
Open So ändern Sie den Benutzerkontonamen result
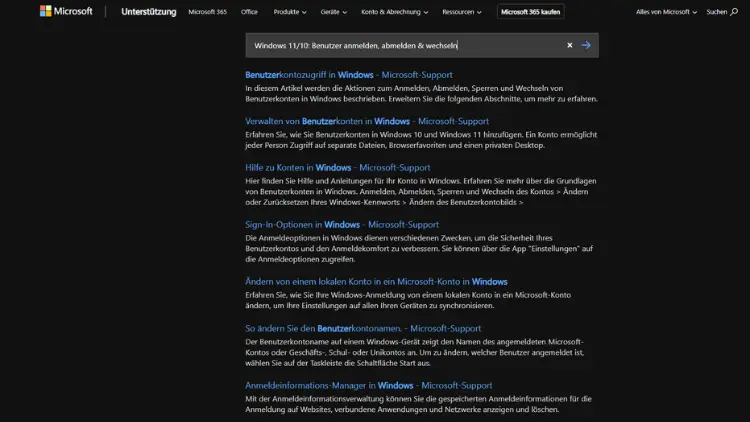click(x=362, y=328)
